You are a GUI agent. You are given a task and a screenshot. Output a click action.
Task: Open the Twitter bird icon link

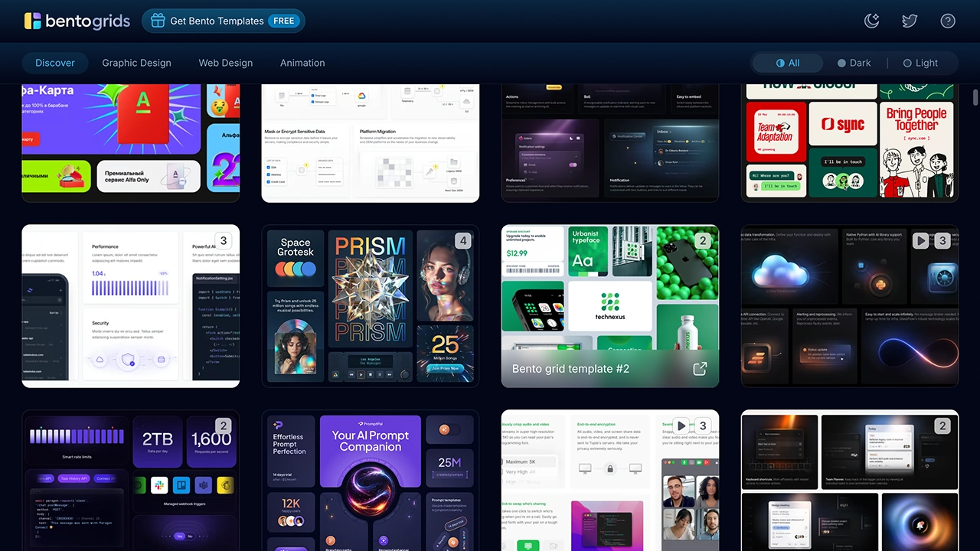(910, 21)
